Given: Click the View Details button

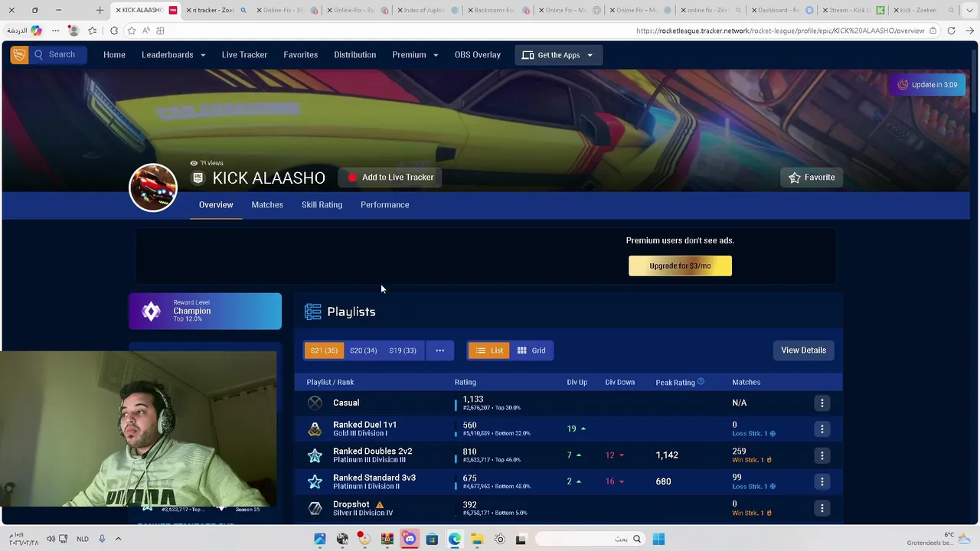Looking at the screenshot, I should [803, 350].
